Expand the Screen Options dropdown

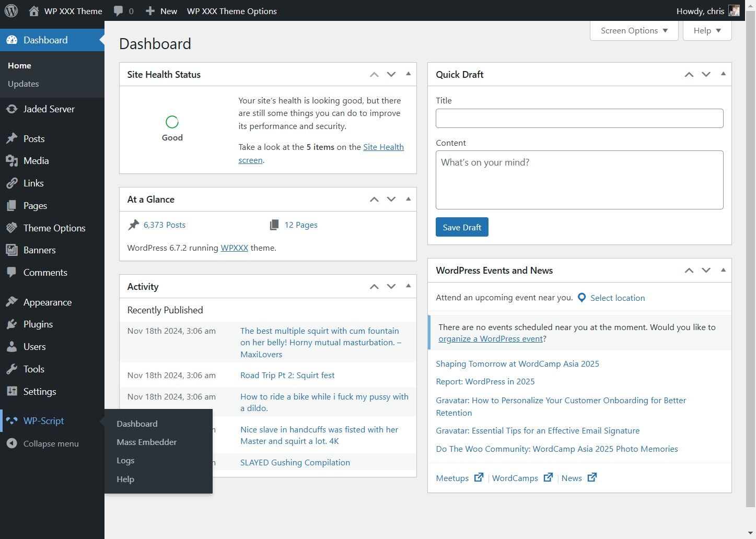[x=634, y=31]
